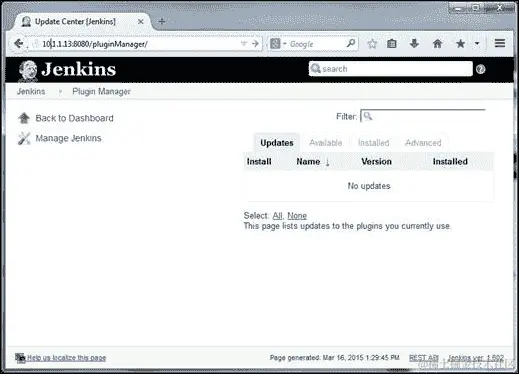Click Jenkins breadcrumb link
Image resolution: width=519 pixels, height=374 pixels.
pos(31,91)
